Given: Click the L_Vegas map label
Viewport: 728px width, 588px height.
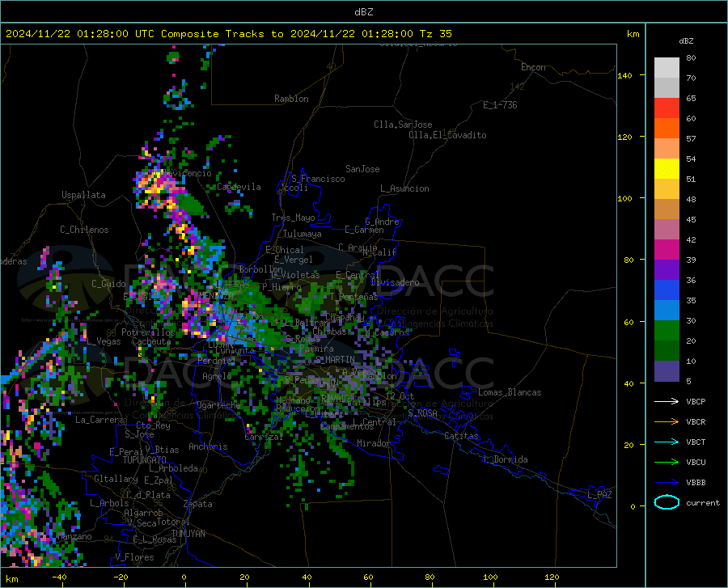Looking at the screenshot, I should 104,341.
